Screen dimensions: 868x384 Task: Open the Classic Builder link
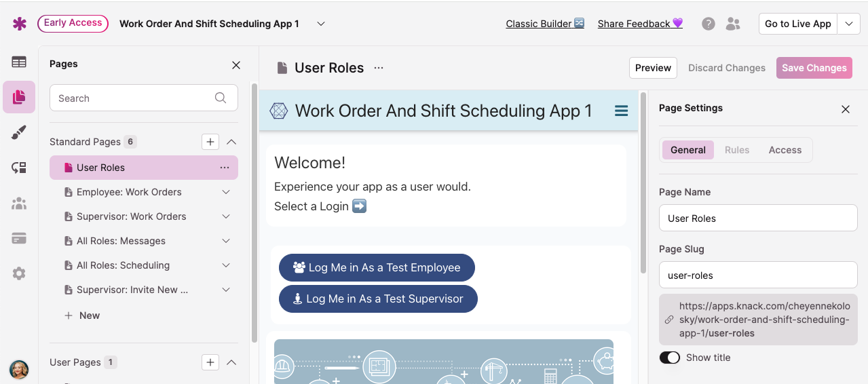pos(545,24)
